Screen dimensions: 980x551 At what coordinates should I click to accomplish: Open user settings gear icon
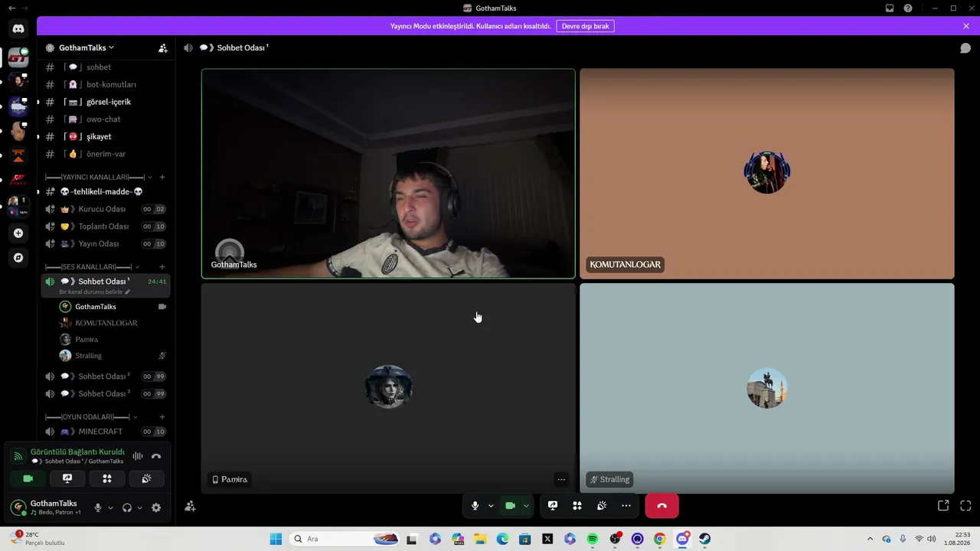156,507
